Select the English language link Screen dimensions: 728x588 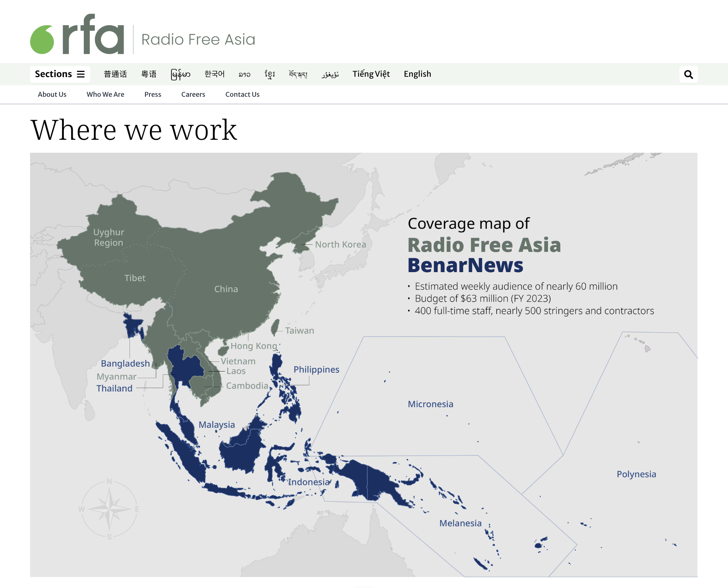pos(417,74)
